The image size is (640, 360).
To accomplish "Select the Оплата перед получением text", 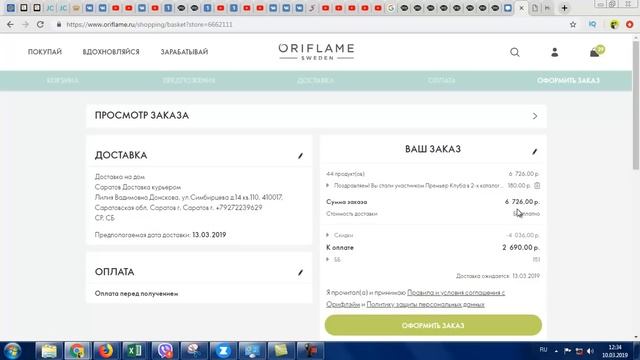I will click(136, 293).
